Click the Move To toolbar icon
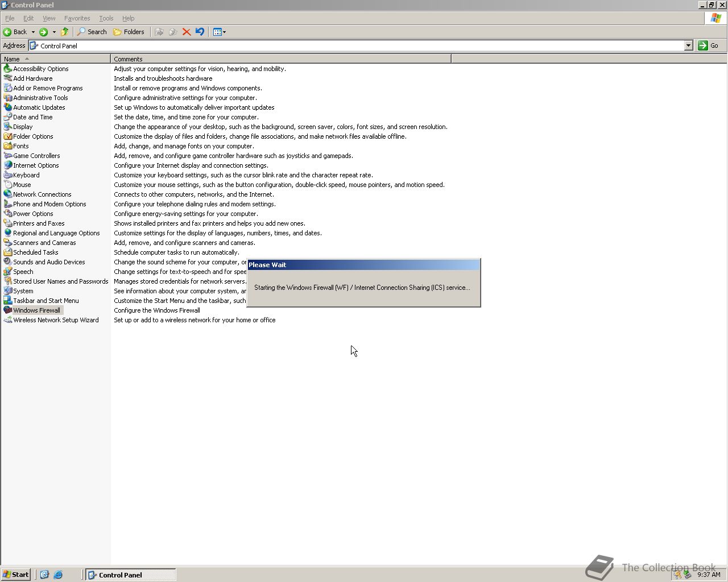The width and height of the screenshot is (728, 582). [x=159, y=32]
